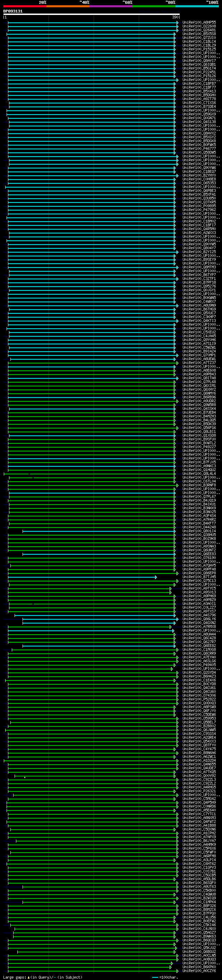Click the BP093131 query name
Image resolution: width=222 pixels, height=980 pixels.
[13, 11]
